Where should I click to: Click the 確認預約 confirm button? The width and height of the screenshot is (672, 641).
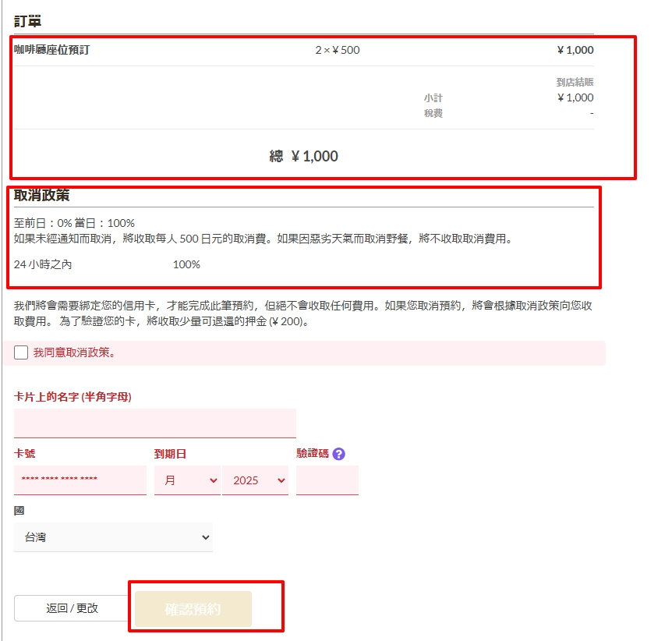(193, 609)
